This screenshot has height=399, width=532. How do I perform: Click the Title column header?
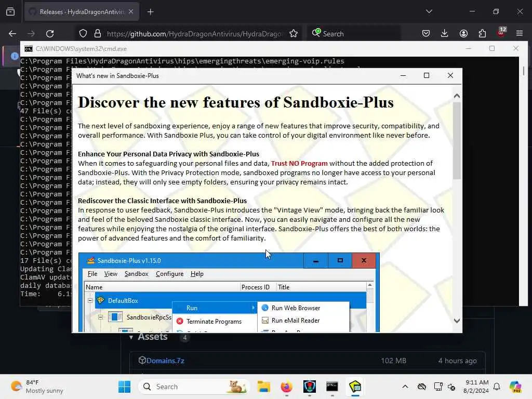(321, 287)
